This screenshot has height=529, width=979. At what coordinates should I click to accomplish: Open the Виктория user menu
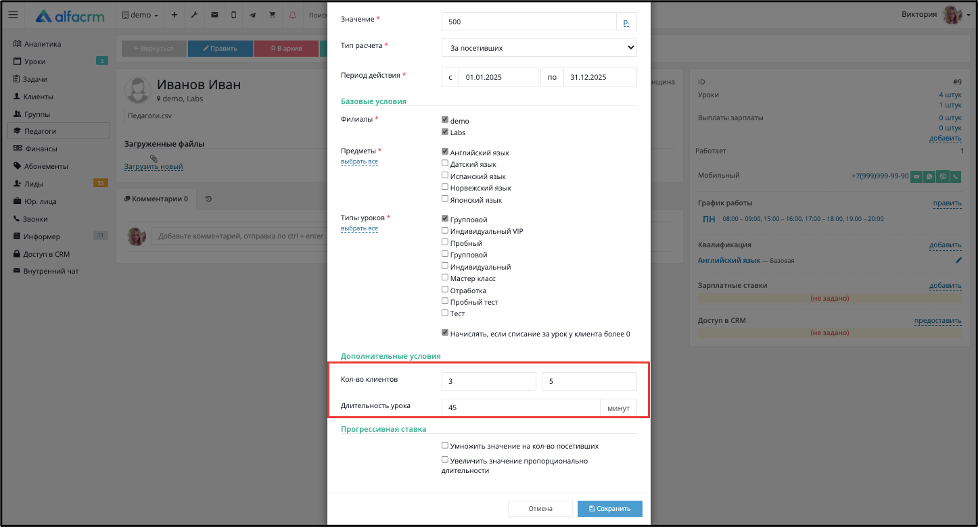(935, 14)
